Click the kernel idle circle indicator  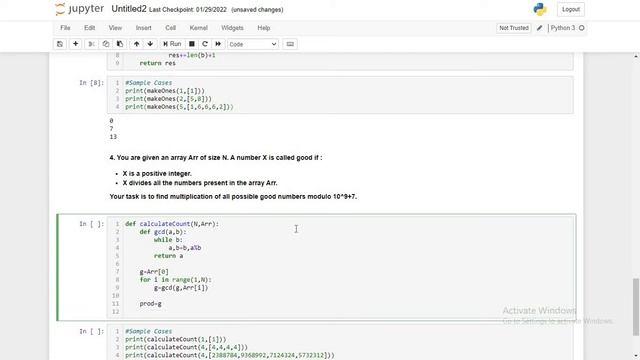582,28
